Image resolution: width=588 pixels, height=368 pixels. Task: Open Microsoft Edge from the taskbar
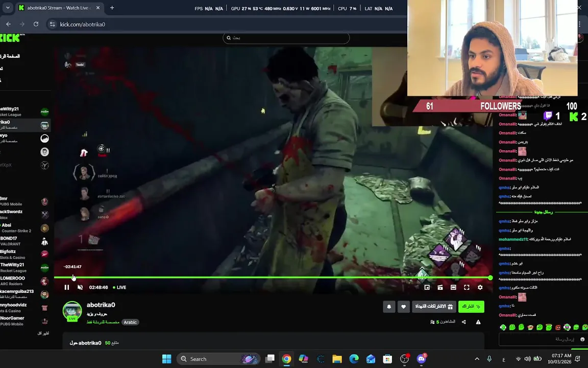pos(354,359)
